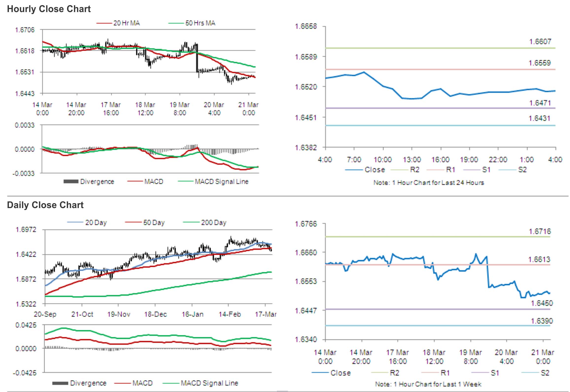
Task: Click the 1.6382 y-axis label on 24-hour chart
Action: click(x=306, y=148)
